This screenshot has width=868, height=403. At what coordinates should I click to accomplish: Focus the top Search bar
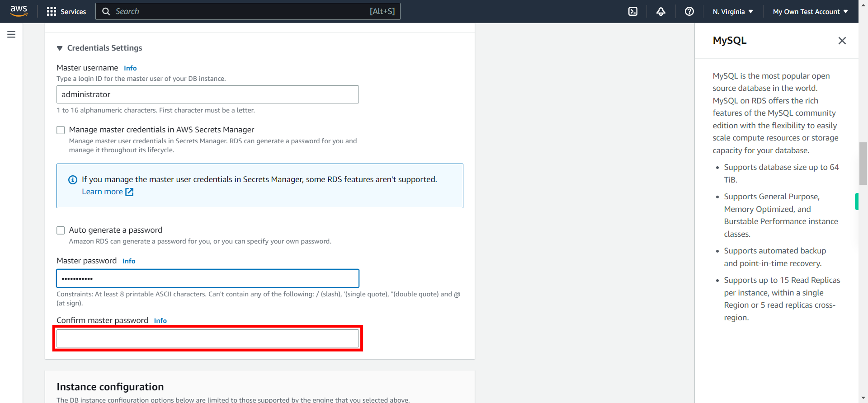[x=248, y=11]
